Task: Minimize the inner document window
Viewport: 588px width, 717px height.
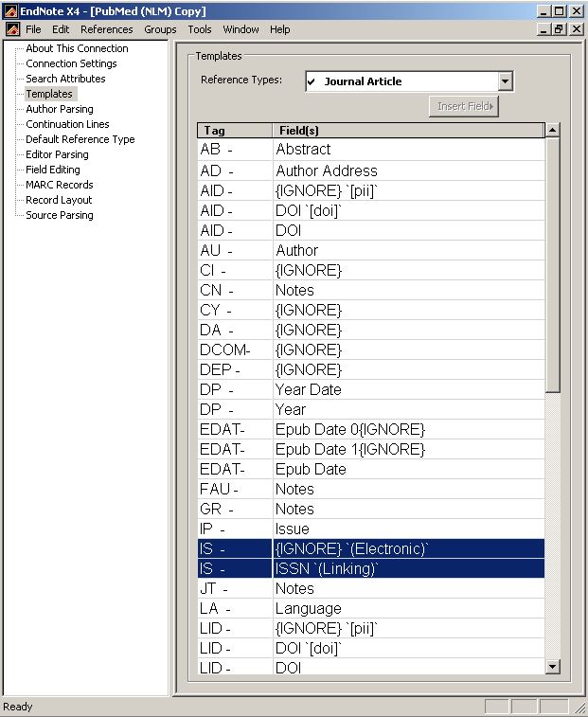Action: point(543,29)
